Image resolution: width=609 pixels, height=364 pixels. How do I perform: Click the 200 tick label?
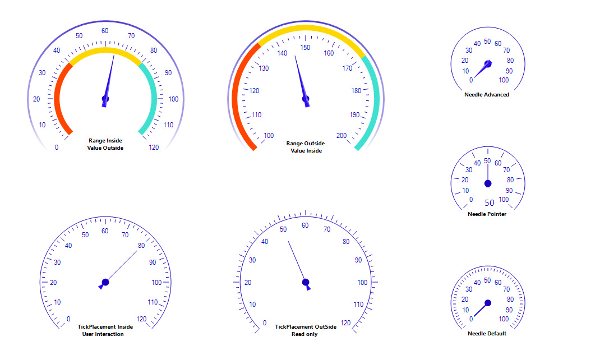[x=342, y=136]
